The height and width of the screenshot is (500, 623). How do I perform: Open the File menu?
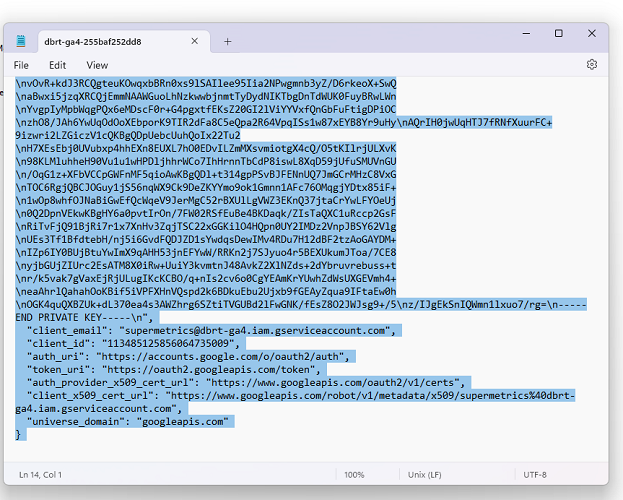click(21, 65)
